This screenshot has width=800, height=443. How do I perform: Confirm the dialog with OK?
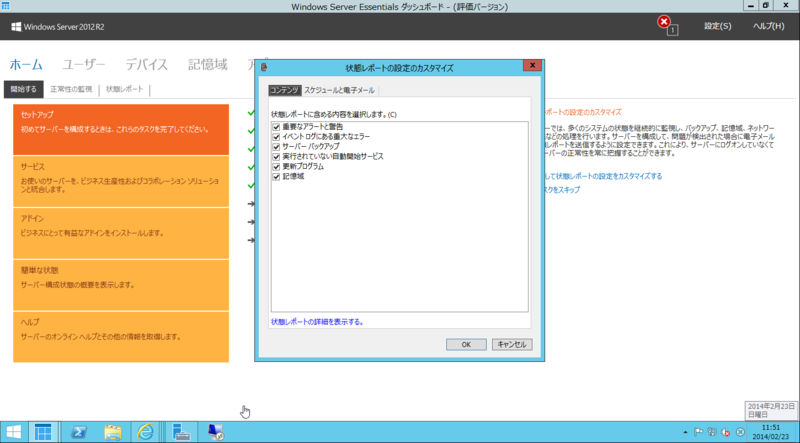466,344
